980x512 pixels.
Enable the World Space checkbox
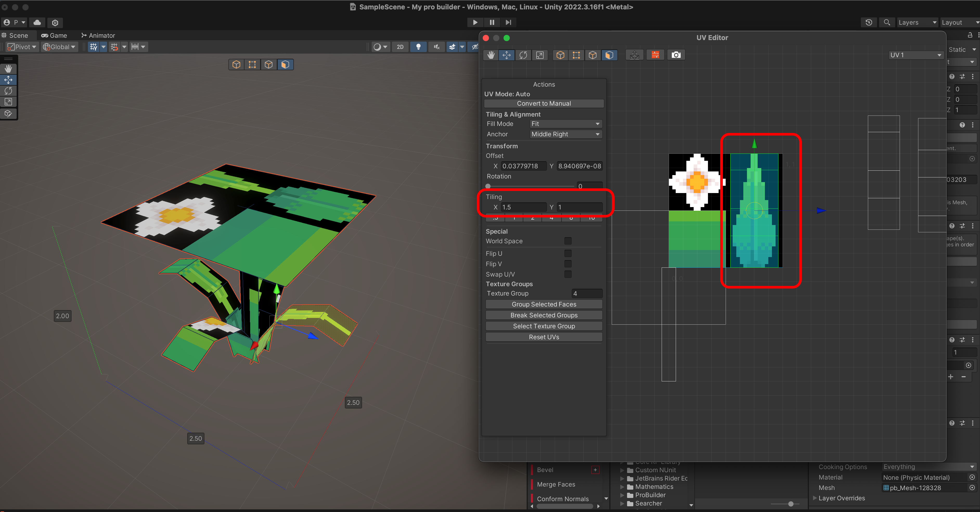pos(568,241)
